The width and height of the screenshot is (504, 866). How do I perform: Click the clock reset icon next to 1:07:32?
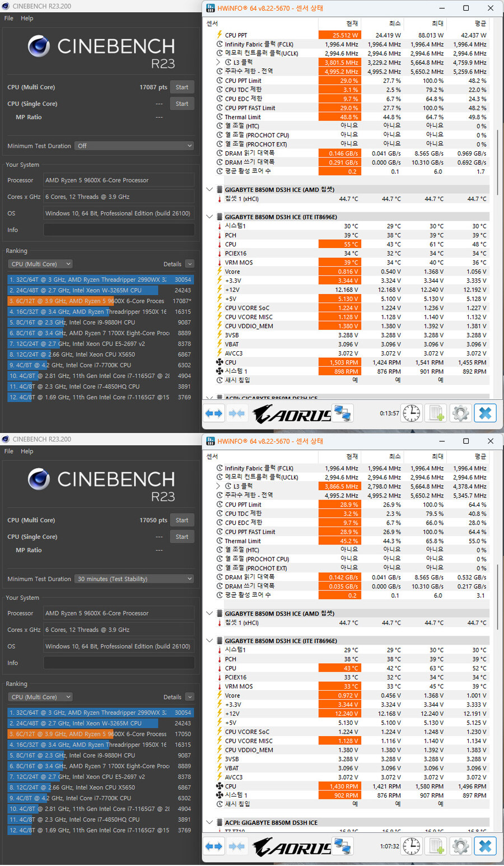pyautogui.click(x=412, y=846)
